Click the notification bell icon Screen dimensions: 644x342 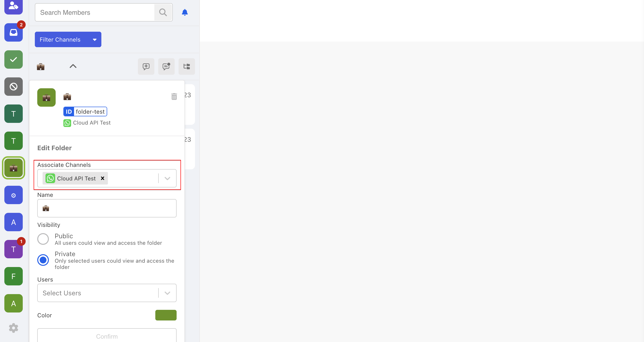(185, 13)
